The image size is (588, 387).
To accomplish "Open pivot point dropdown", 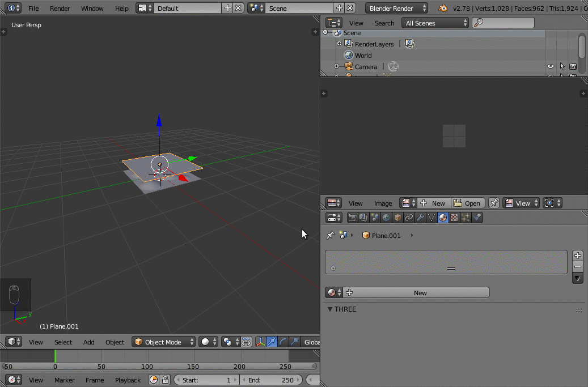I will click(x=230, y=342).
